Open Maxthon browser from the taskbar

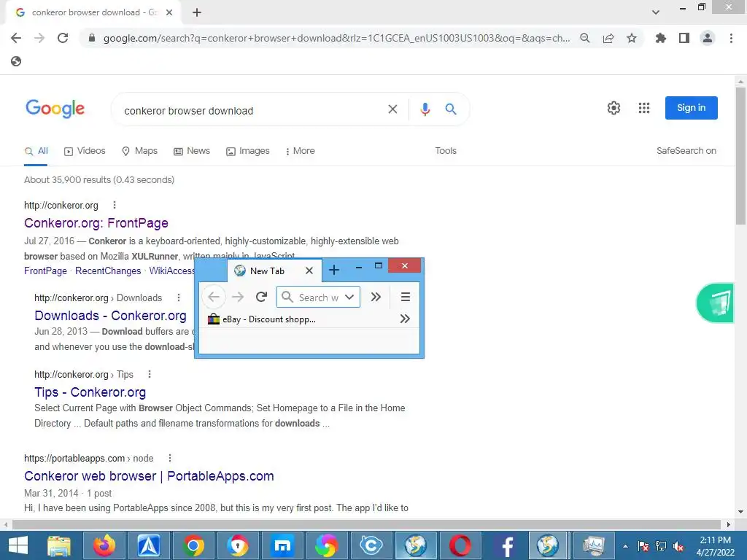pos(282,545)
